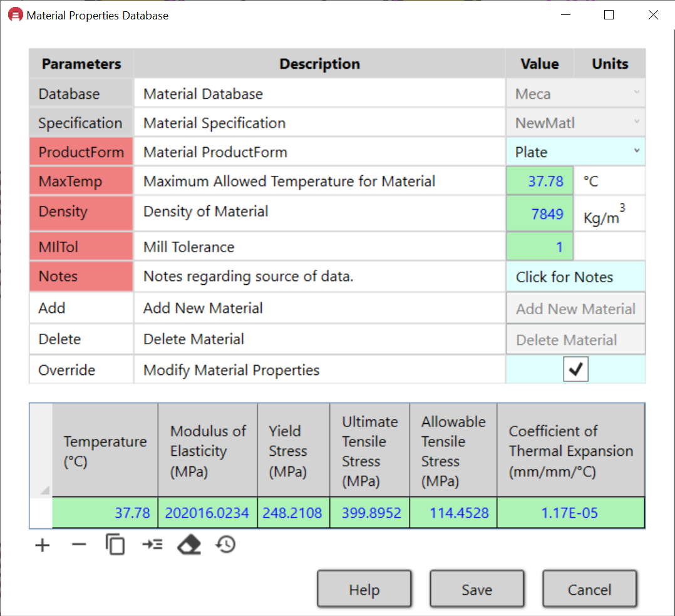Screen dimensions: 675x616
Task: Click the table select-all corner cell
Action: coord(41,450)
